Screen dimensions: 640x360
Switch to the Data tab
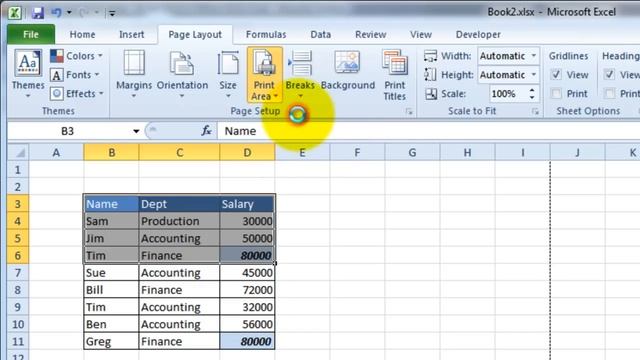(320, 34)
